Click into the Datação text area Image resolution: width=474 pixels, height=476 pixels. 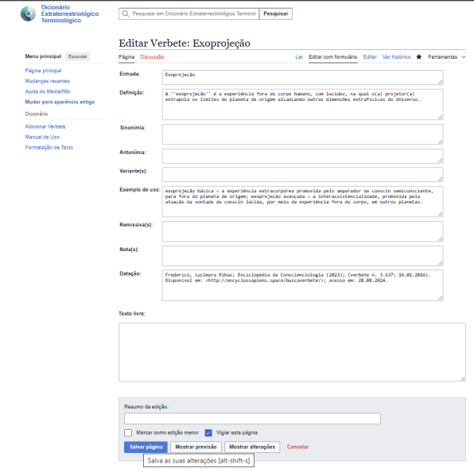pyautogui.click(x=303, y=285)
